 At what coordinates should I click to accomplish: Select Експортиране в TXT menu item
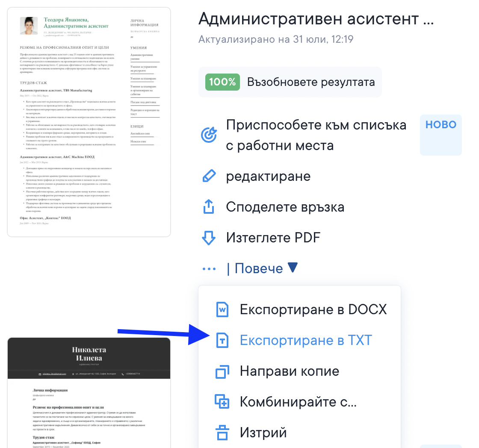306,341
